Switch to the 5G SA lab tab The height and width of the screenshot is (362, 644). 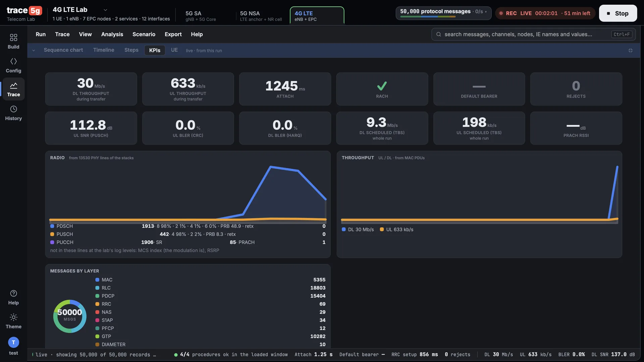point(201,16)
